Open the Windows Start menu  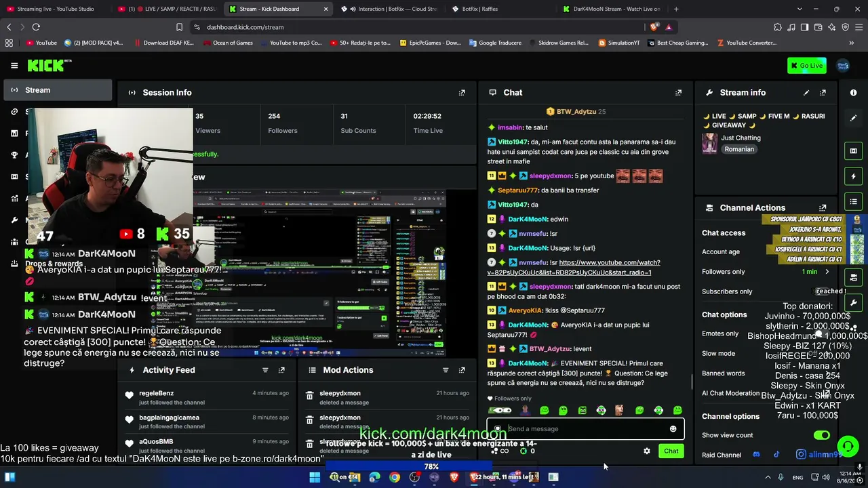point(315,477)
